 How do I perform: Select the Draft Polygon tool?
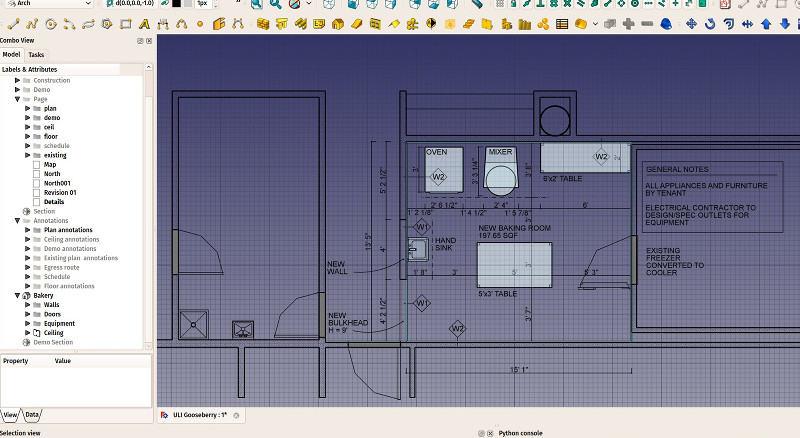[107, 24]
